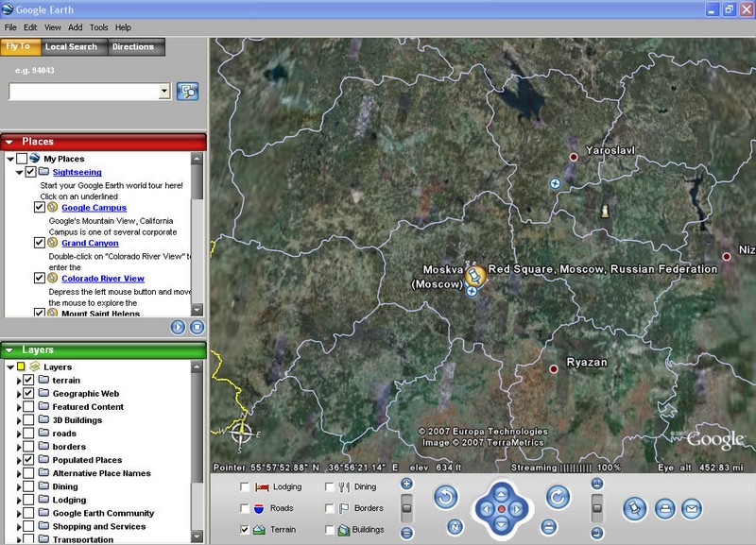The height and width of the screenshot is (545, 756).
Task: Click the red center navigation dot
Action: pyautogui.click(x=502, y=509)
